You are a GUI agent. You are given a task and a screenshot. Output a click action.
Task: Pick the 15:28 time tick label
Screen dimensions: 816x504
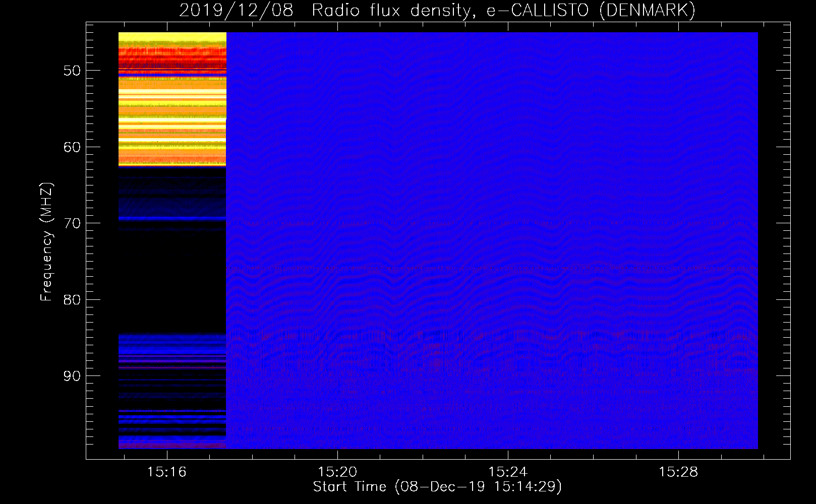pyautogui.click(x=678, y=472)
